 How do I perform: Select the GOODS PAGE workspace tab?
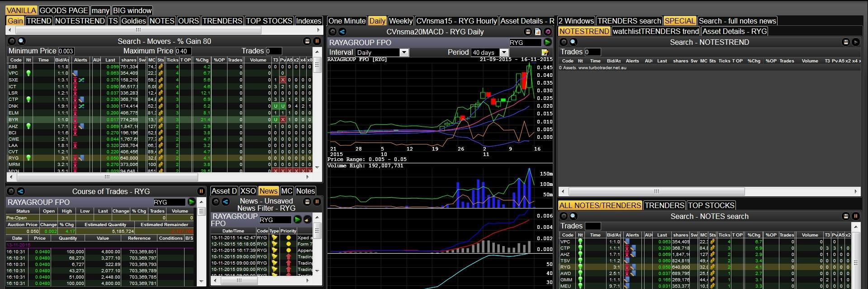coord(64,10)
